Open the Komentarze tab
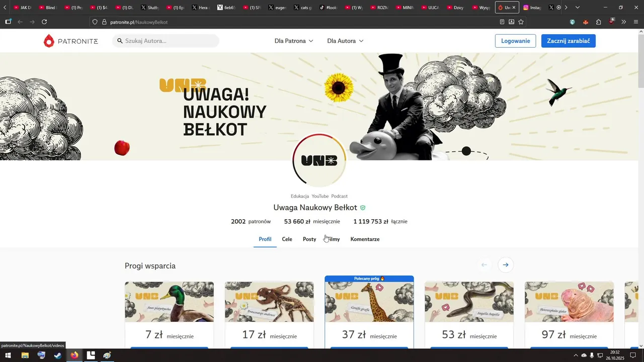644x362 pixels. [365, 239]
